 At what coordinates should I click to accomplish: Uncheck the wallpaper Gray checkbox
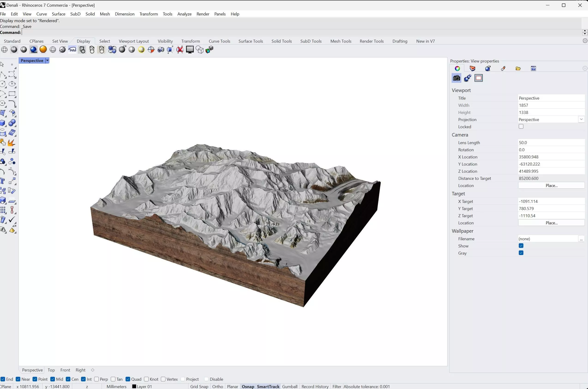pyautogui.click(x=521, y=253)
